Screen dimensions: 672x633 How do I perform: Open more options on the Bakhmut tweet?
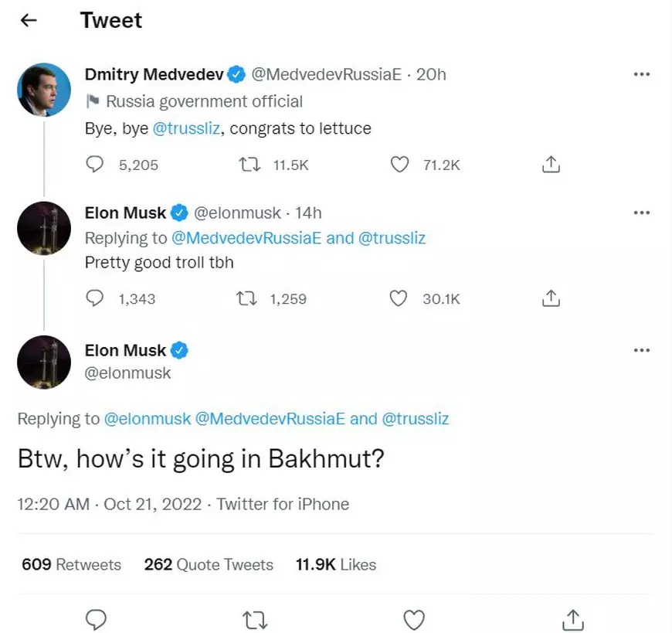(642, 350)
